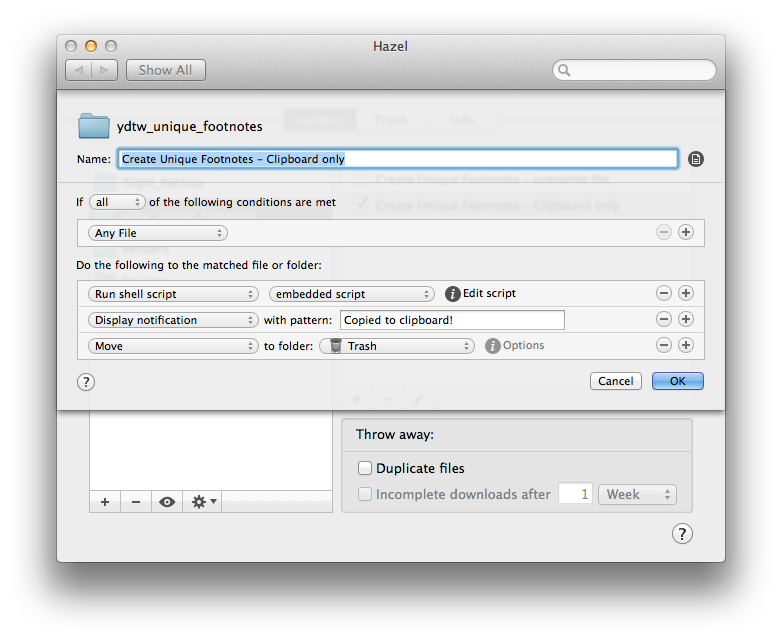The height and width of the screenshot is (641, 782).
Task: Go forward with the right arrow toolbar button
Action: tap(104, 70)
